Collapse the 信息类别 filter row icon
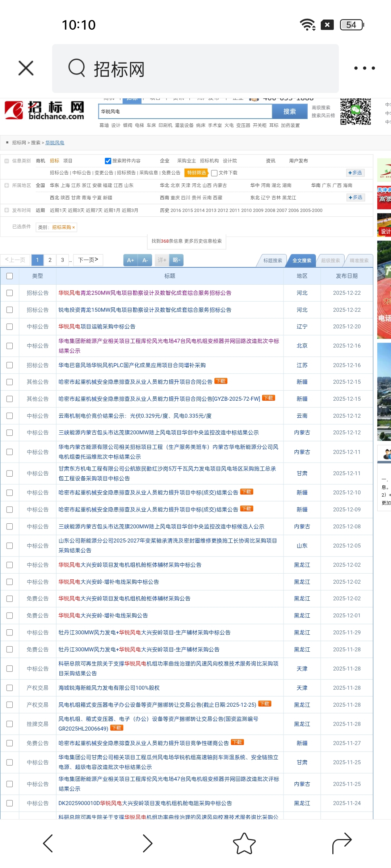391x868 pixels. point(7,161)
